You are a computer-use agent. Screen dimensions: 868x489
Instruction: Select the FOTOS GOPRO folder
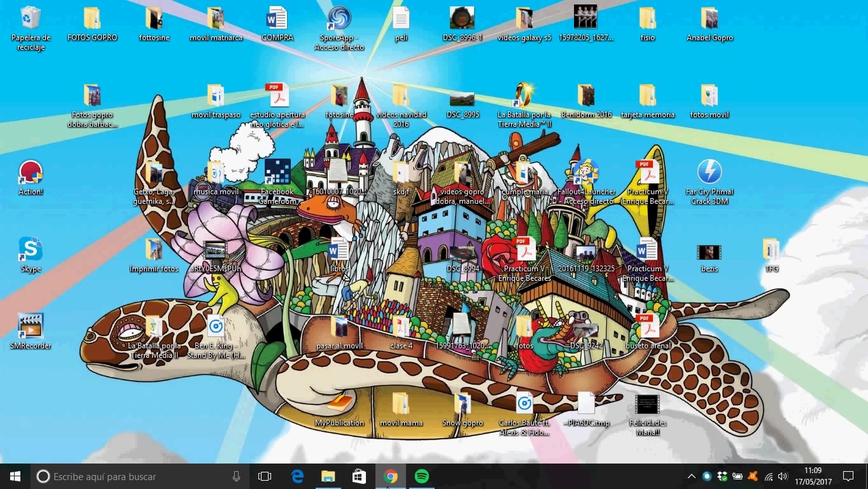92,19
